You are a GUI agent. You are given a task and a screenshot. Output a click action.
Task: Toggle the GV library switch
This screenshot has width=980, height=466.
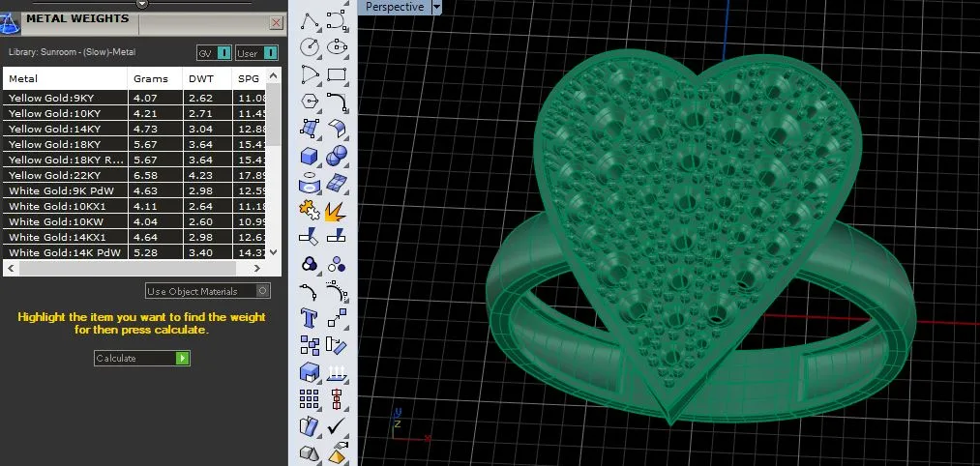[x=215, y=53]
